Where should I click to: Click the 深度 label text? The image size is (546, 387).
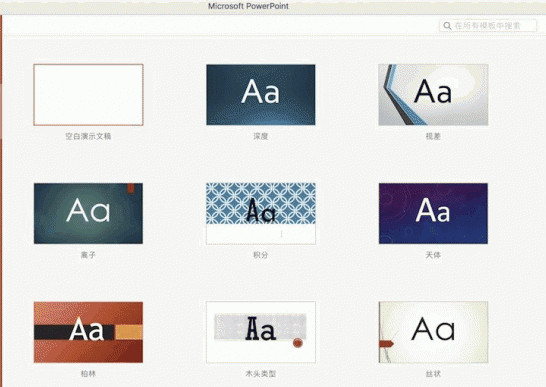point(261,136)
